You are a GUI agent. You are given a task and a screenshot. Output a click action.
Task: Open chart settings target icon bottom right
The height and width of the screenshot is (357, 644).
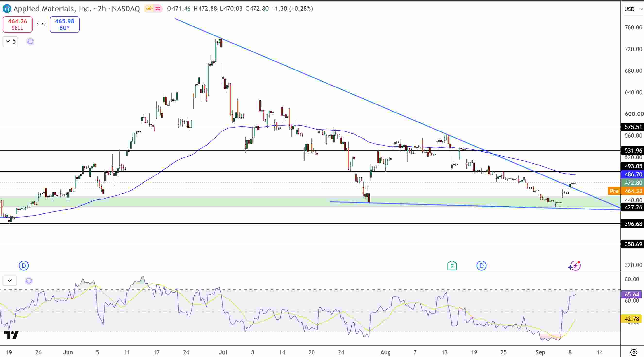(x=633, y=352)
